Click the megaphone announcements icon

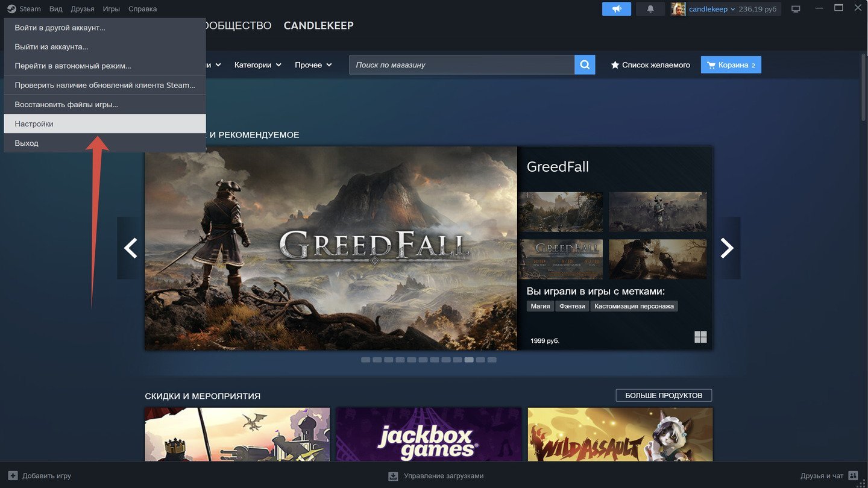616,9
